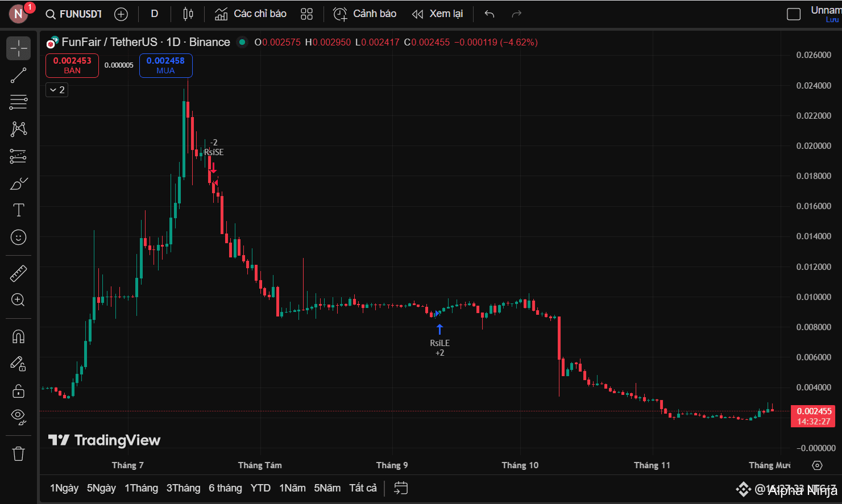Select the 3Tháng time range
This screenshot has width=842, height=504.
[x=183, y=488]
